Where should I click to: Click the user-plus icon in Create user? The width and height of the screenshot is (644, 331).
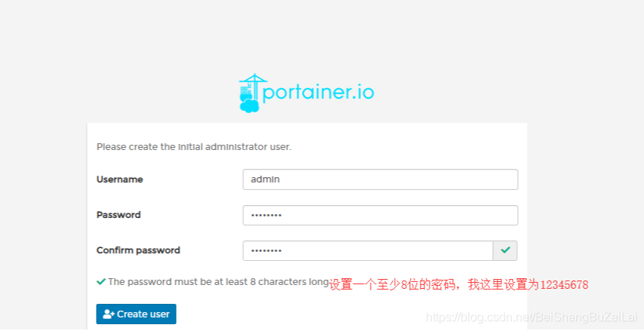[x=109, y=314]
